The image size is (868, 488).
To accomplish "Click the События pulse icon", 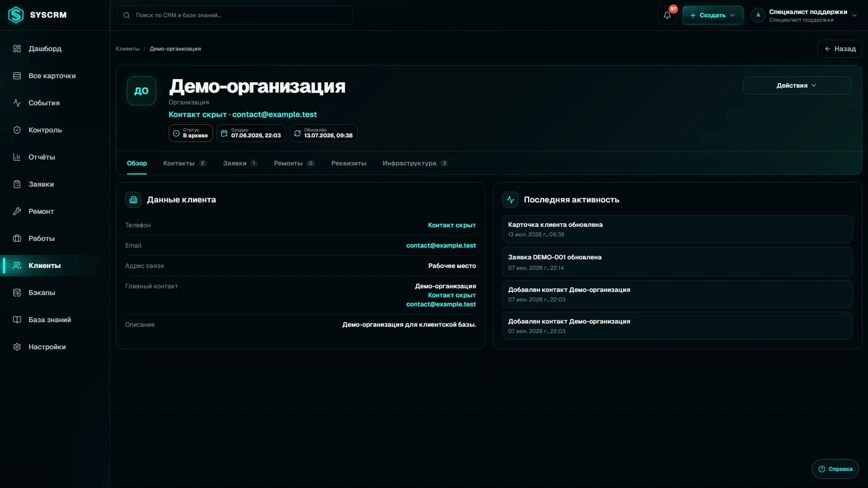I will [17, 103].
